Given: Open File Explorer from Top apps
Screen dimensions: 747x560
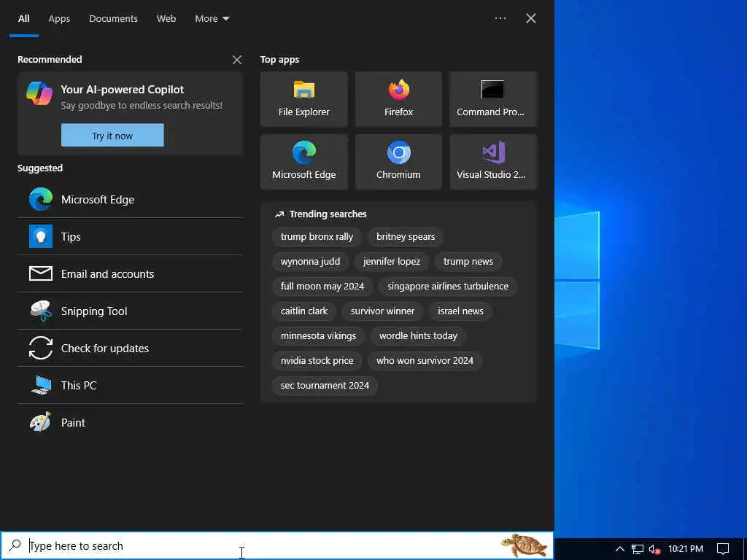Looking at the screenshot, I should click(304, 99).
